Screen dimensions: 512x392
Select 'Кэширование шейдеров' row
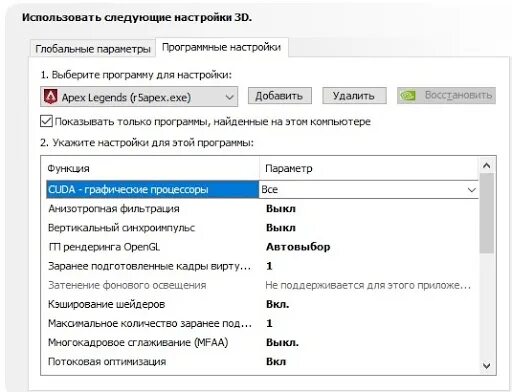(x=262, y=304)
